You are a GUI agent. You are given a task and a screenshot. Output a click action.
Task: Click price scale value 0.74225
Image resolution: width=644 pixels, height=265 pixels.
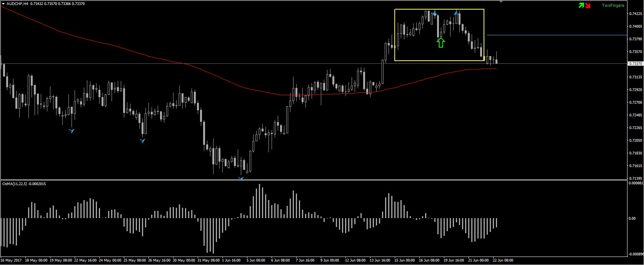point(635,13)
